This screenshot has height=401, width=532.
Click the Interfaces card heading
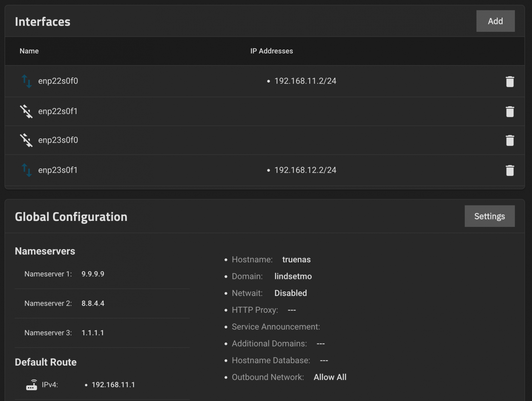click(43, 22)
